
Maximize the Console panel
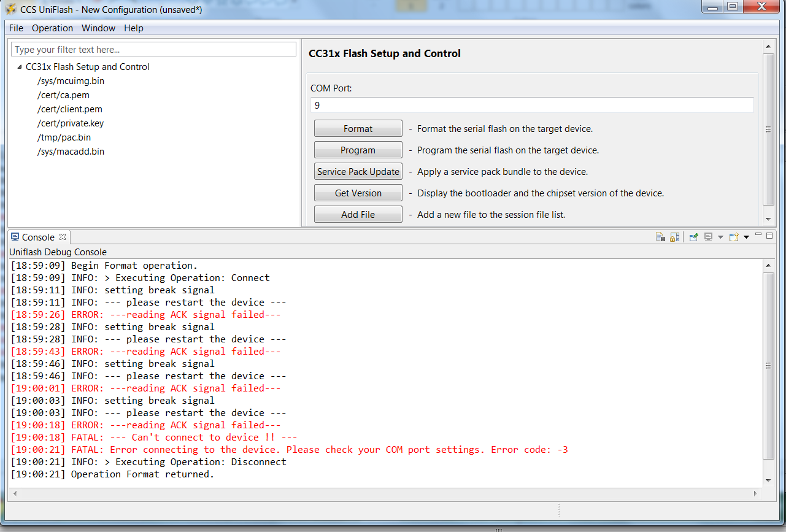(769, 235)
